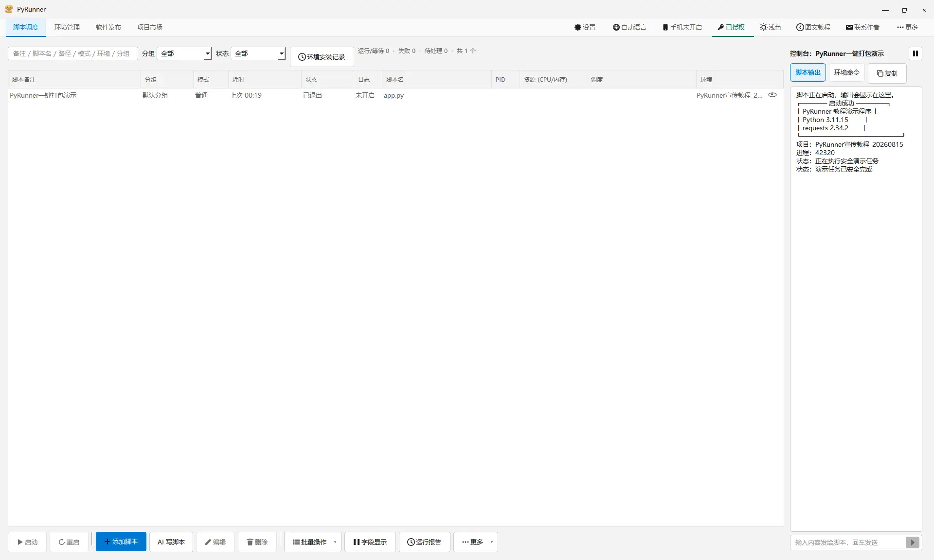Click the bottom 更多 button
The height and width of the screenshot is (560, 934).
pyautogui.click(x=472, y=542)
